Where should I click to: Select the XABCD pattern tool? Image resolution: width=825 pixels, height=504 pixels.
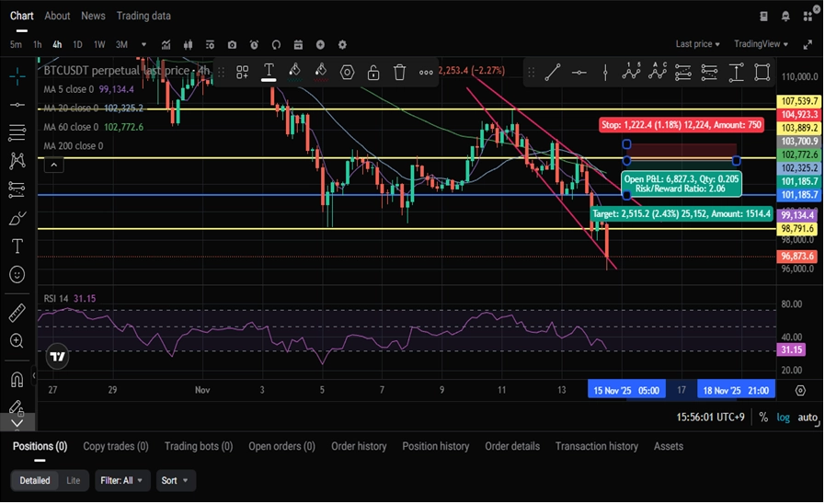(17, 161)
